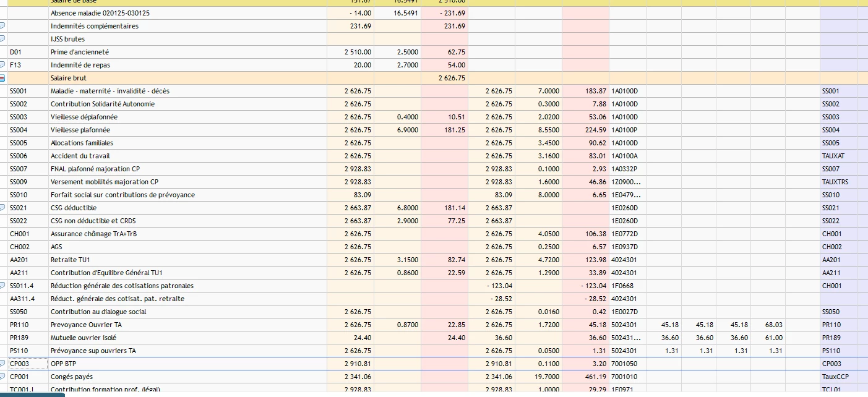Collapse the Salaire brut section
868x397 pixels.
coord(2,79)
